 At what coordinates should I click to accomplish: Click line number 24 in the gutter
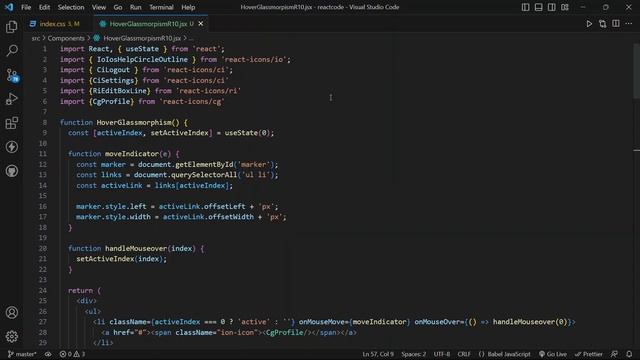point(42,290)
